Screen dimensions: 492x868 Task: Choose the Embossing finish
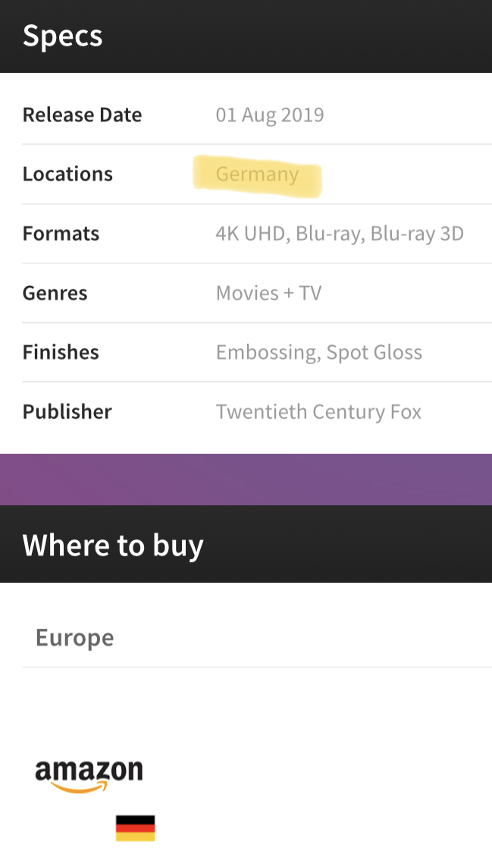point(266,352)
